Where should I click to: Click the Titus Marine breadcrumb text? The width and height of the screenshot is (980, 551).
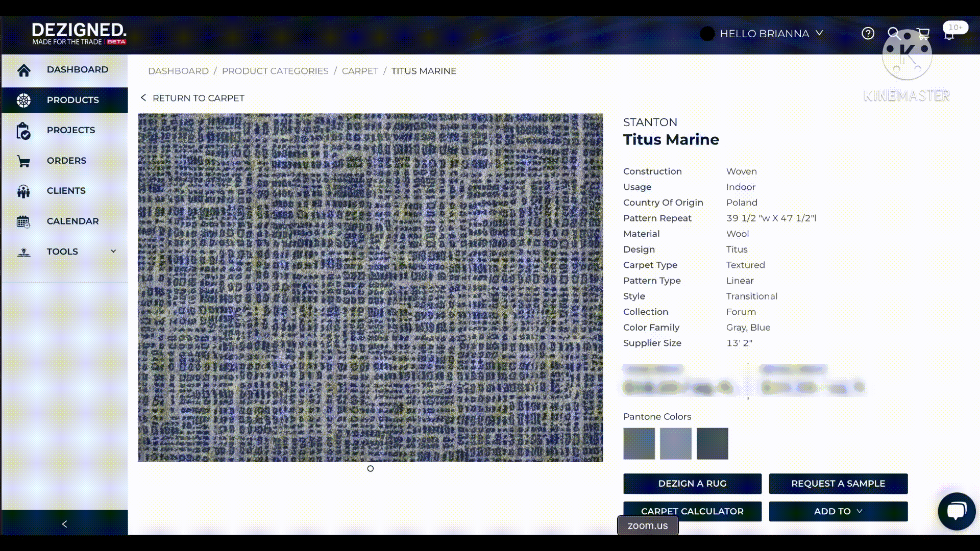click(x=424, y=71)
